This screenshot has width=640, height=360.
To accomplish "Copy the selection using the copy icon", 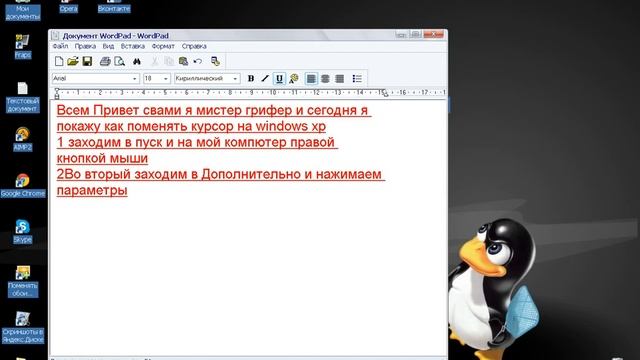I will 169,61.
